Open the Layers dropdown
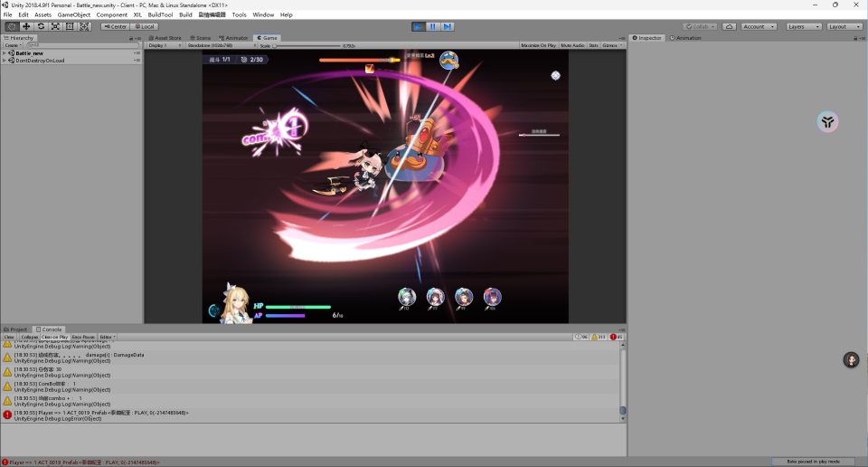The height and width of the screenshot is (467, 868). click(803, 26)
